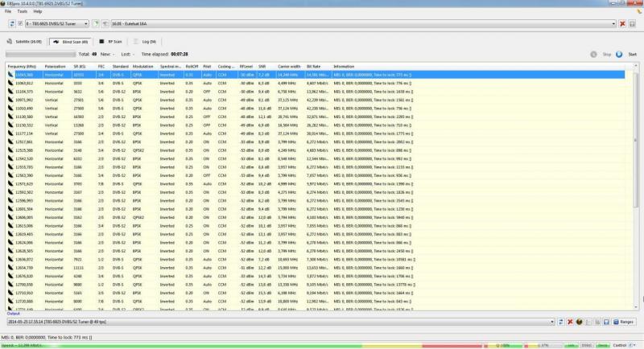Image resolution: width=644 pixels, height=349 pixels.
Task: Click the grey Stop scan button
Action: pos(601,54)
